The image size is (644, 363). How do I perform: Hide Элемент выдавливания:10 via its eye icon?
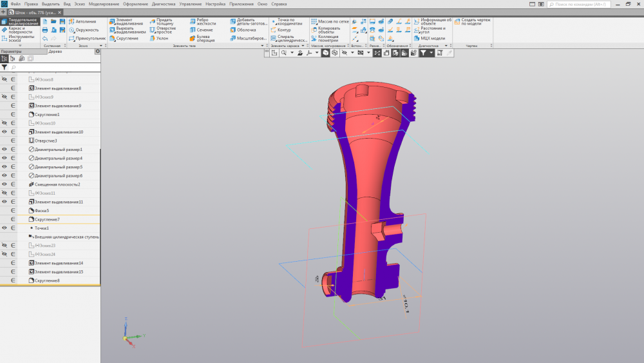pyautogui.click(x=5, y=132)
